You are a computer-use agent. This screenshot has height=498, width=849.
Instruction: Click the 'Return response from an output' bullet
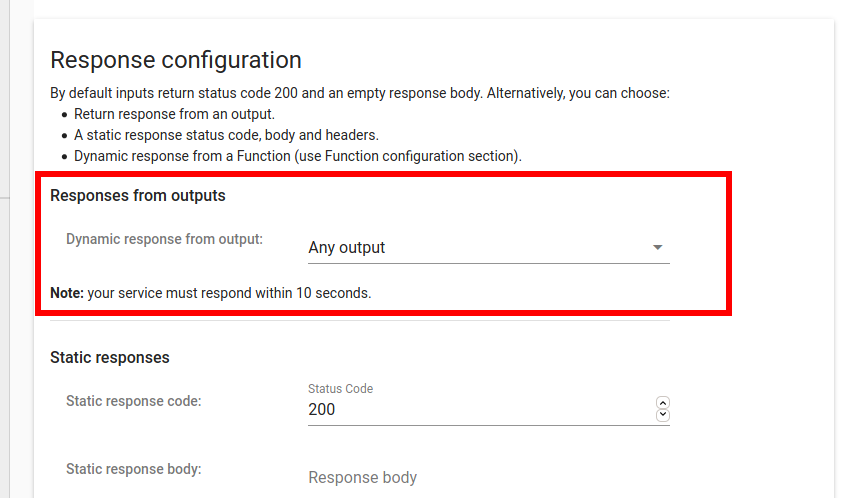(174, 114)
